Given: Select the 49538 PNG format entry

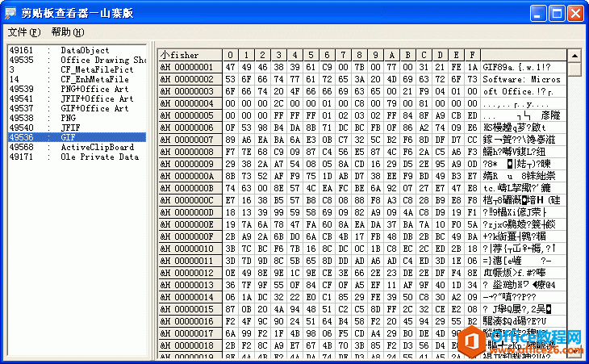Looking at the screenshot, I should click(77, 119).
